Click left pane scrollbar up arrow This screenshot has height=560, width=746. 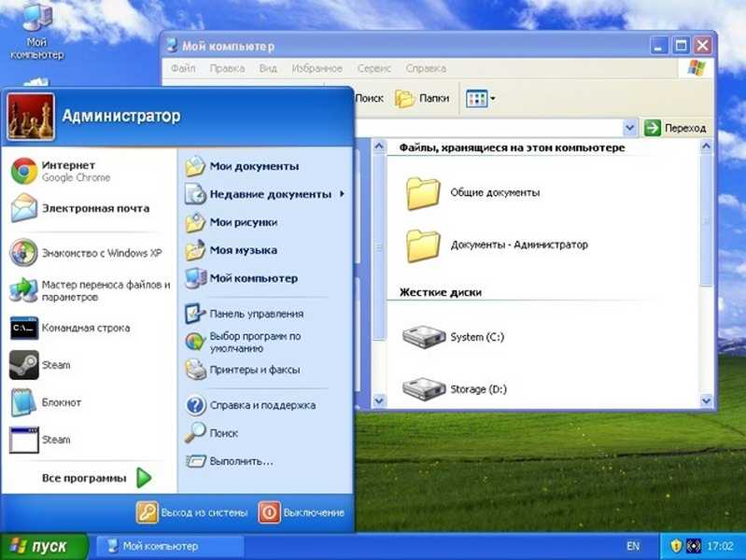(379, 146)
